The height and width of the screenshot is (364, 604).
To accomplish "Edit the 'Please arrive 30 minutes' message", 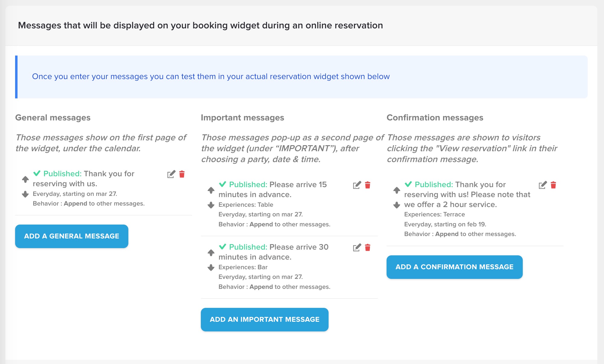I will tap(357, 248).
